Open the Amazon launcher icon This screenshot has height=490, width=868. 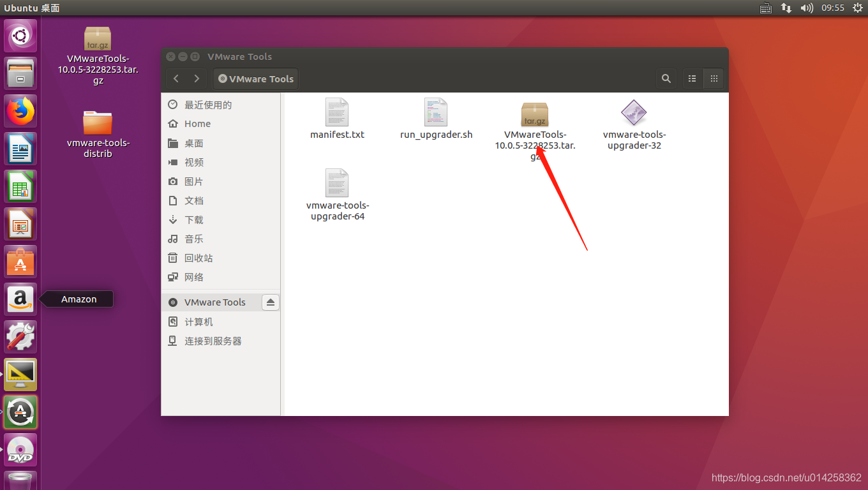[20, 299]
